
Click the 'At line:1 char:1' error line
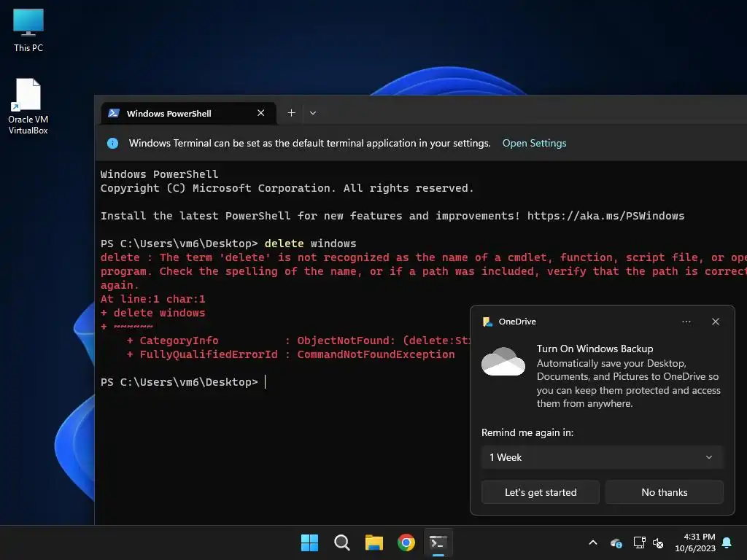(x=153, y=299)
